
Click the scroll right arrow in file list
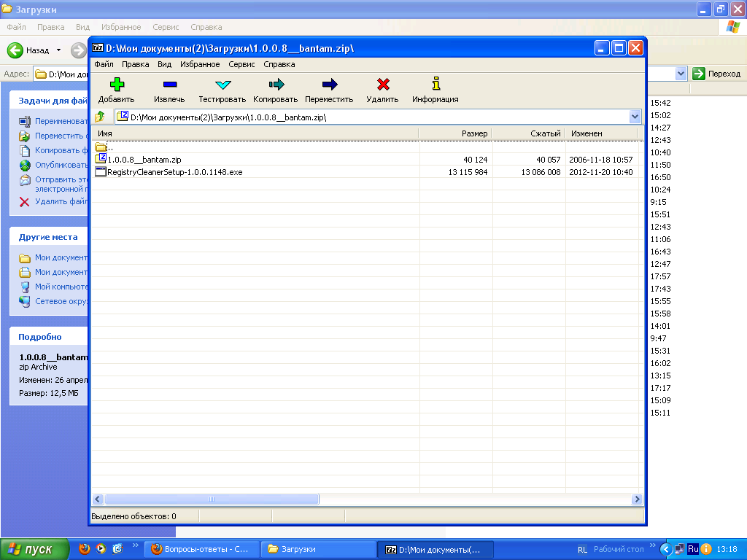tap(636, 499)
